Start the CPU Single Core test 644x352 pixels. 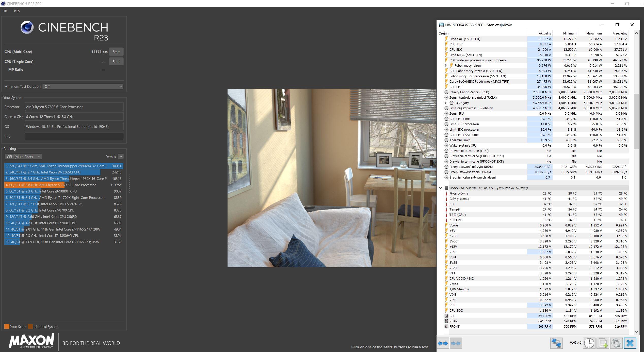click(116, 62)
